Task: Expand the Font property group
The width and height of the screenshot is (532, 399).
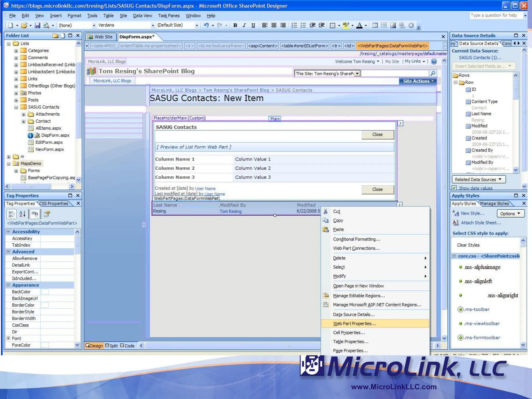Action: (8, 338)
